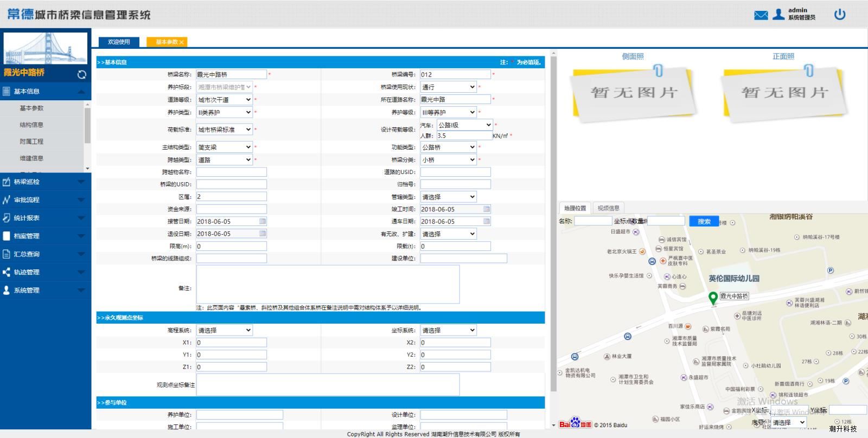
Task: Select the 视频信息 tab
Action: [609, 208]
